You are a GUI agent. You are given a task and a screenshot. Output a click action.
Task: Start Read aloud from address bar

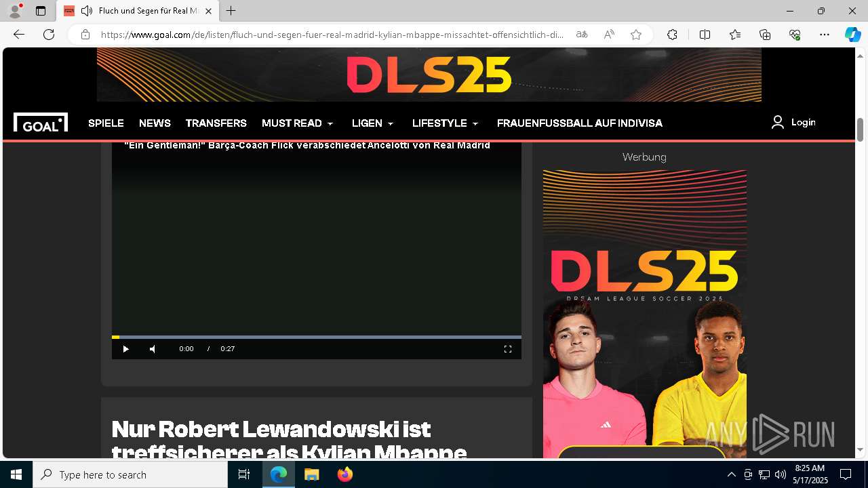(x=609, y=35)
